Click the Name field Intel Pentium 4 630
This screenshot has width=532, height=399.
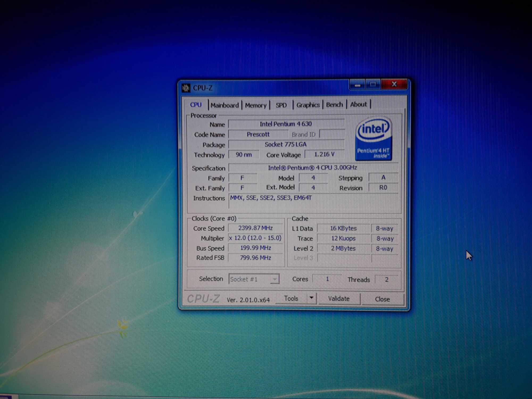coord(286,124)
